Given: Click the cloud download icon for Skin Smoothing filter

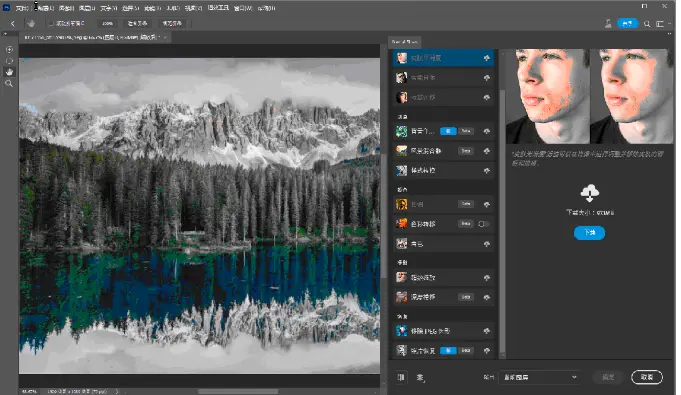Looking at the screenshot, I should click(x=486, y=58).
